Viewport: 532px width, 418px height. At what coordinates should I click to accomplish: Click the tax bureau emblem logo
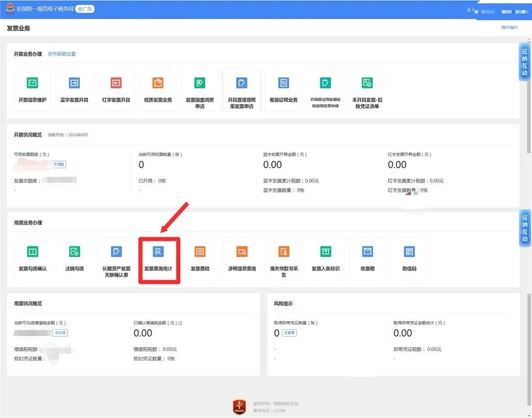coord(10,8)
